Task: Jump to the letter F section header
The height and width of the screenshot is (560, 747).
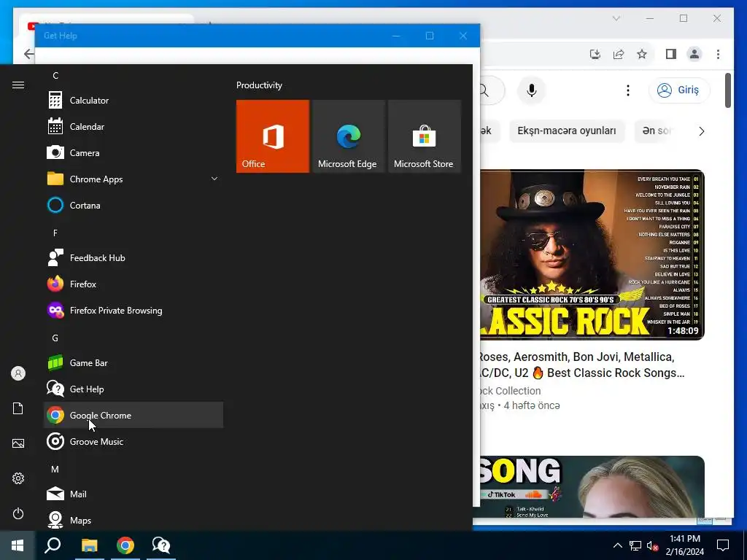Action: click(x=55, y=233)
